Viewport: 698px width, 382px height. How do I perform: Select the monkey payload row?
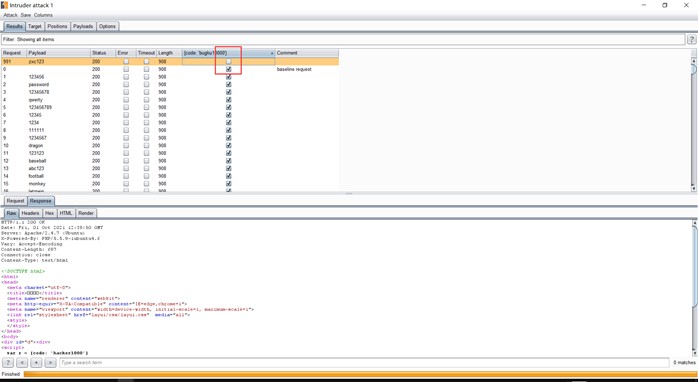point(170,183)
